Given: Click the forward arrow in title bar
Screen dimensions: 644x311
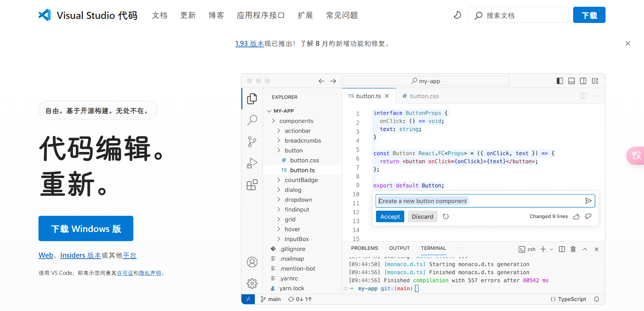Looking at the screenshot, I should tap(333, 81).
